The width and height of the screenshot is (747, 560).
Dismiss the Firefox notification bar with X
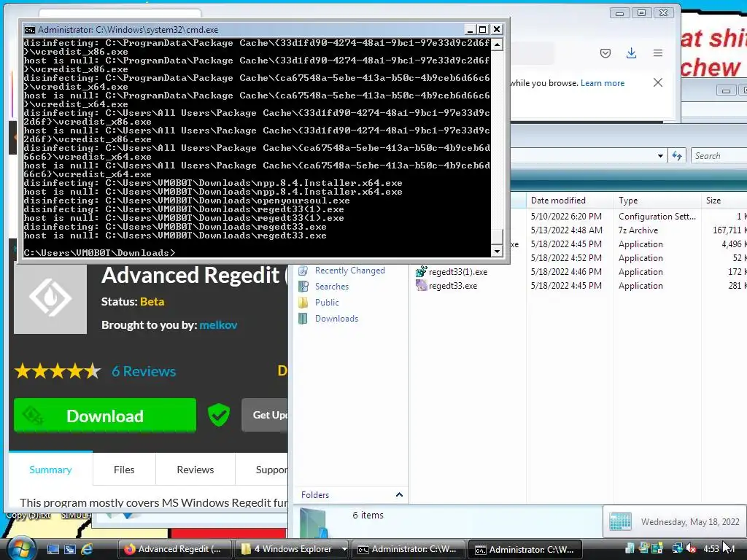coord(658,82)
